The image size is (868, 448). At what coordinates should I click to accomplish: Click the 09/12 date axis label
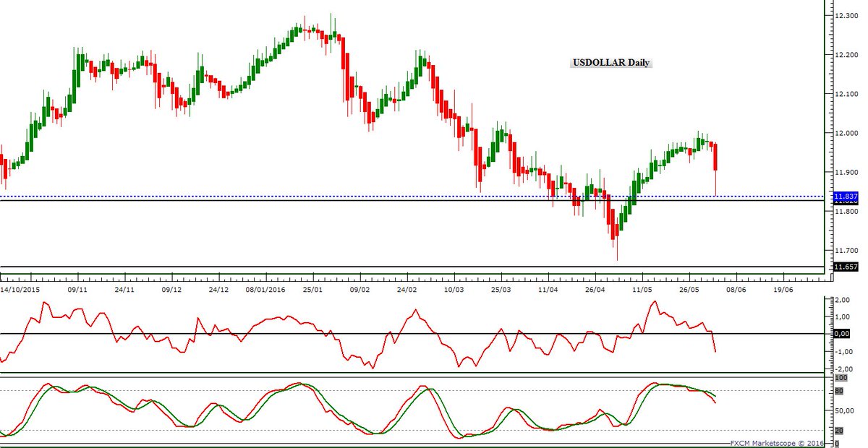172,288
